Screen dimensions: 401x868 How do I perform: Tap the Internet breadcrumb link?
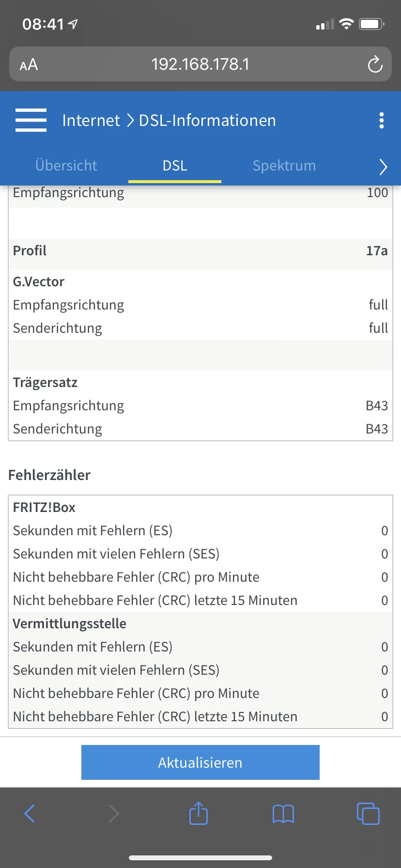click(x=91, y=120)
